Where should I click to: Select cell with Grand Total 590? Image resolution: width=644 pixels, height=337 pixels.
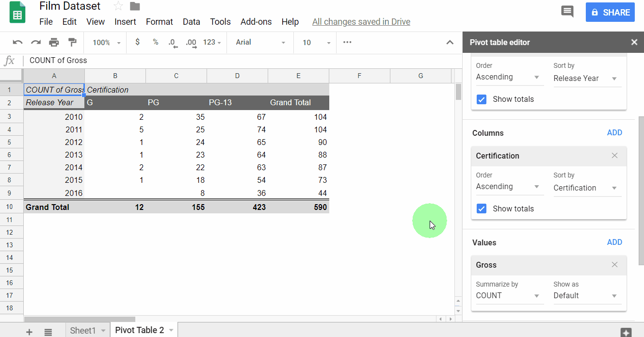click(x=299, y=207)
